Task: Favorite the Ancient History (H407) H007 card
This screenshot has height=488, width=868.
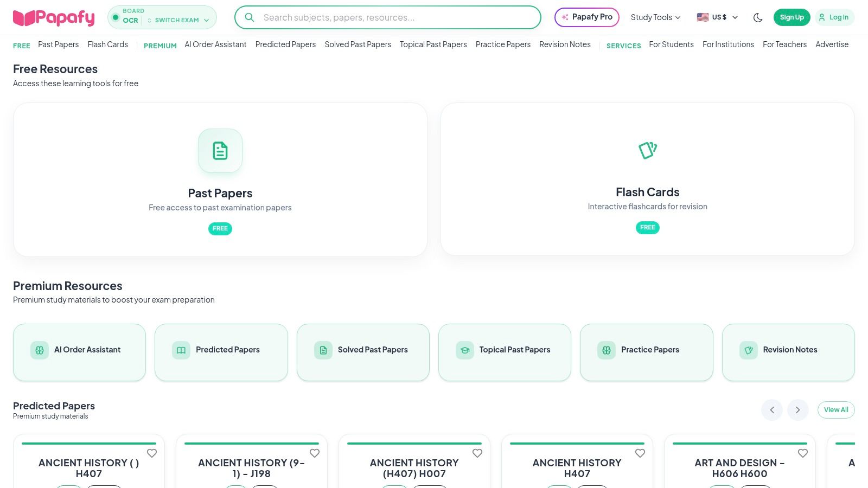Action: [x=477, y=453]
